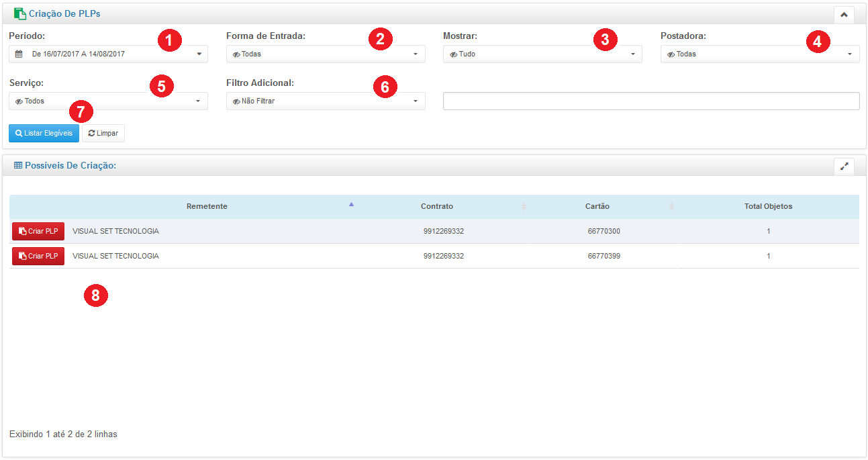The height and width of the screenshot is (460, 868).
Task: Click Criar PLP for cartão 66770300
Action: 38,231
